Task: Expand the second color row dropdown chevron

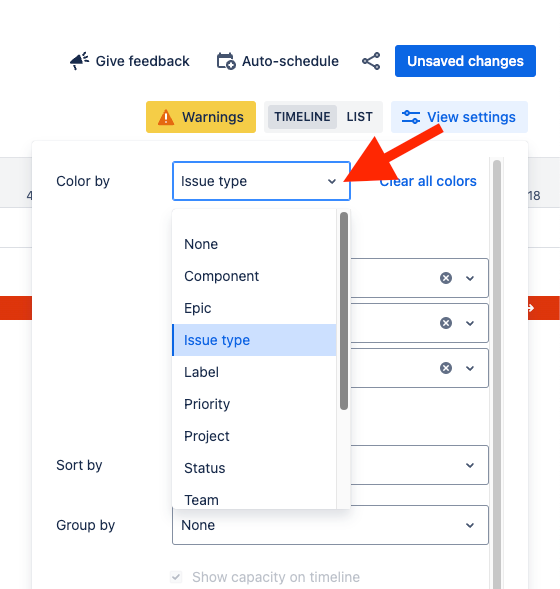Action: click(x=470, y=323)
